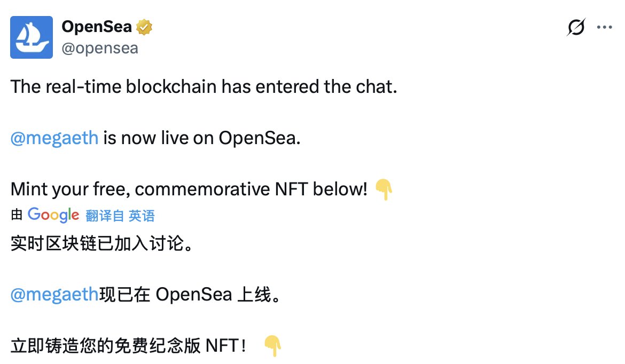Click the translated text "立即铸造您的免费纪念版 NFT！"
The height and width of the screenshot is (364, 625).
click(x=128, y=346)
